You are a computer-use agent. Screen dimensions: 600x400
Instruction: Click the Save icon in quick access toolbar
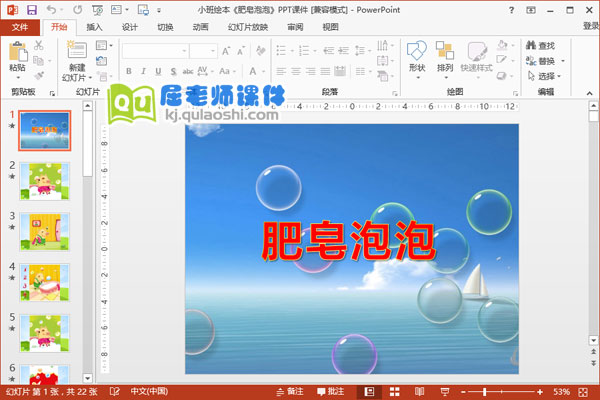coord(32,10)
